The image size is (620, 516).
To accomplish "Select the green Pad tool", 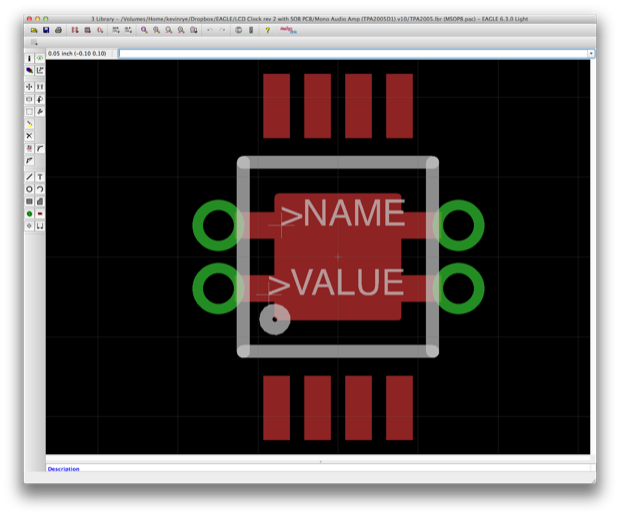I will coord(29,214).
